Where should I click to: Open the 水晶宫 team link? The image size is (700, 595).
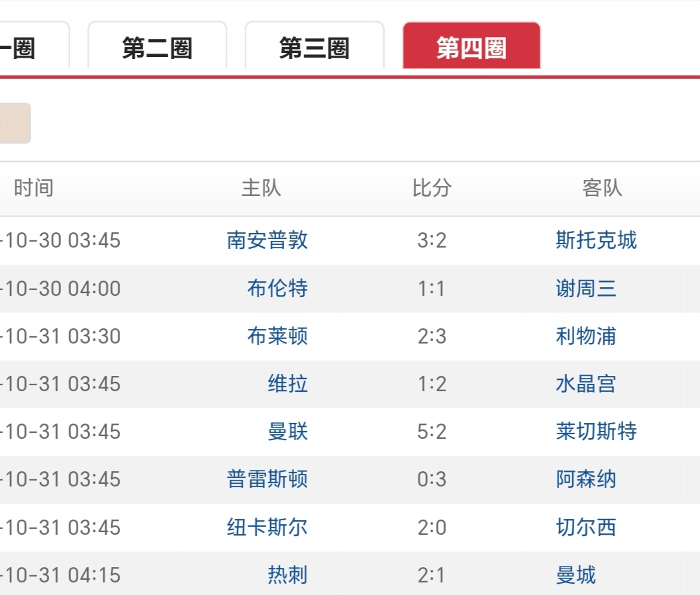tap(586, 384)
